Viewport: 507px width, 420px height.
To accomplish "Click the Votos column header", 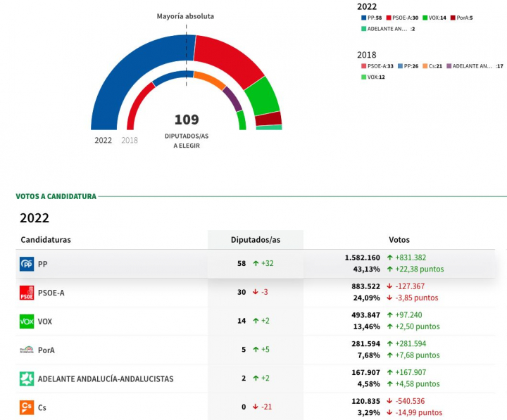I will point(399,240).
